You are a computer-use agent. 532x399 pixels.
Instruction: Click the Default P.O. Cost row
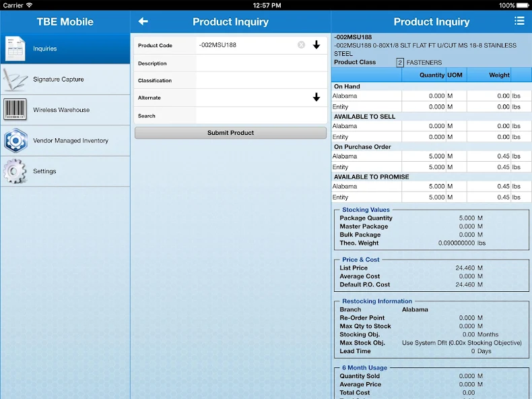(x=431, y=284)
